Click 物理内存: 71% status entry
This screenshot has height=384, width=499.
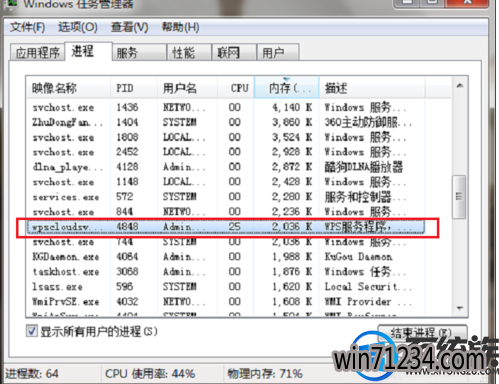click(265, 374)
